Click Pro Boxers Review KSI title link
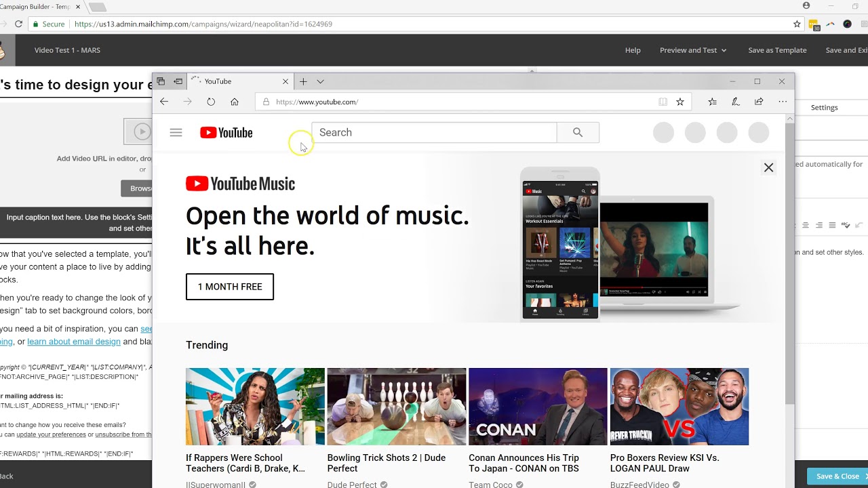 tap(665, 463)
